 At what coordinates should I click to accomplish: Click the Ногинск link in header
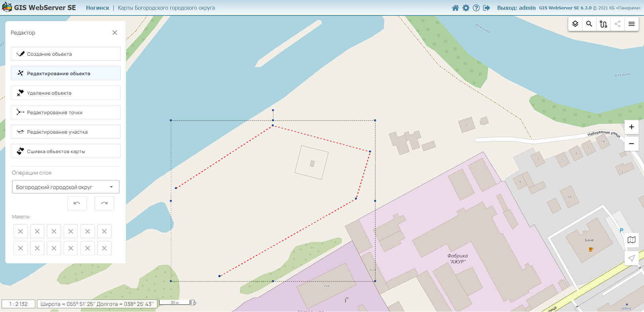[97, 8]
